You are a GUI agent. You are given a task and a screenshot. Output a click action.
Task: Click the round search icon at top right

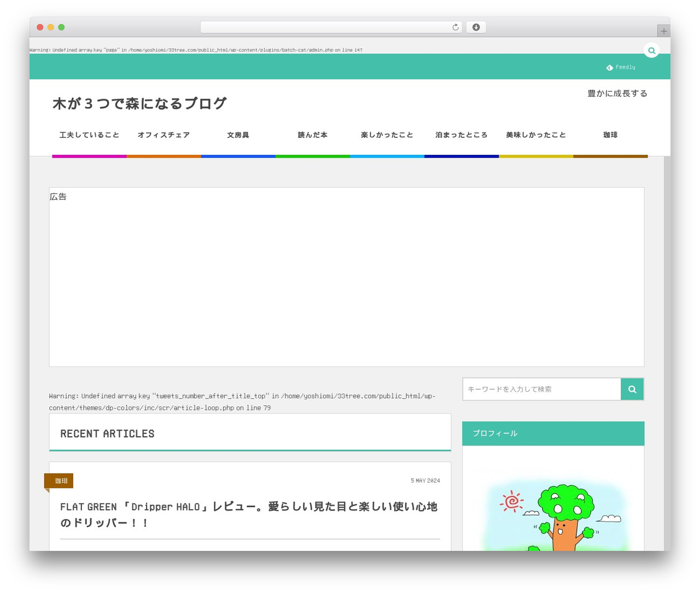[651, 50]
